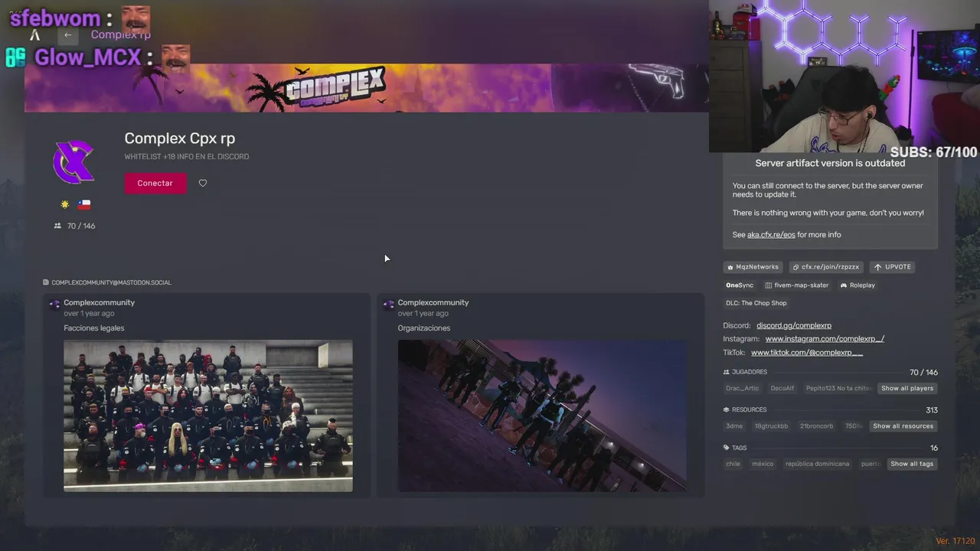
Task: Click the 313 resources count
Action: click(x=932, y=410)
